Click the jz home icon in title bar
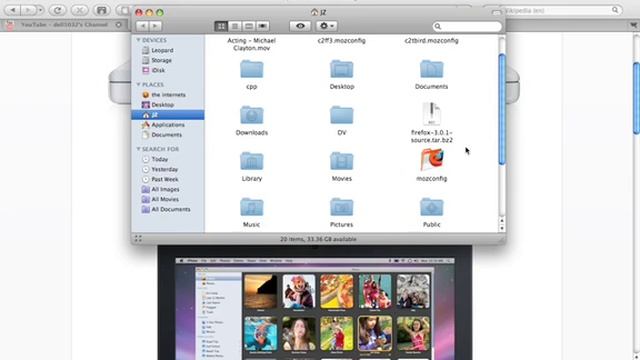 (x=314, y=12)
